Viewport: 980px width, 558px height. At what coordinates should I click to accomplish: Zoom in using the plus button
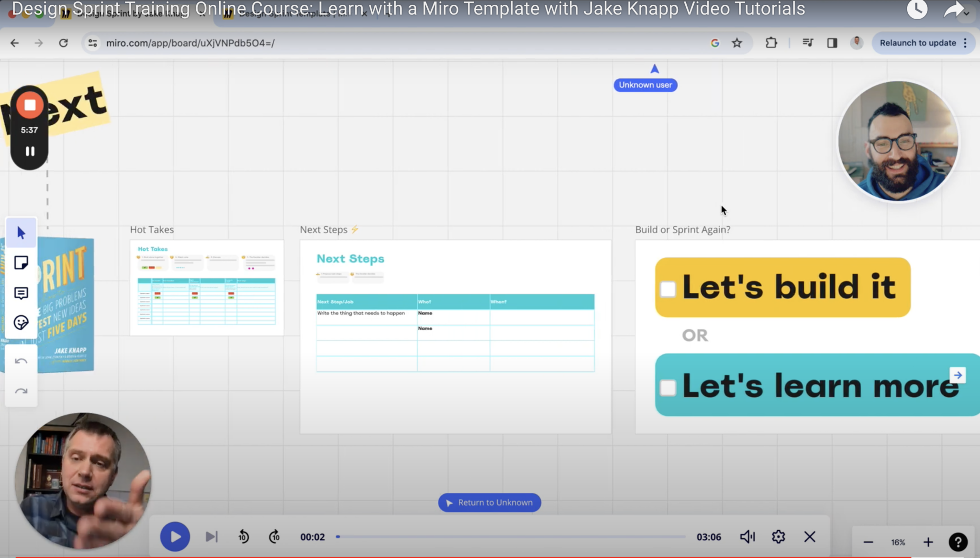click(x=928, y=542)
